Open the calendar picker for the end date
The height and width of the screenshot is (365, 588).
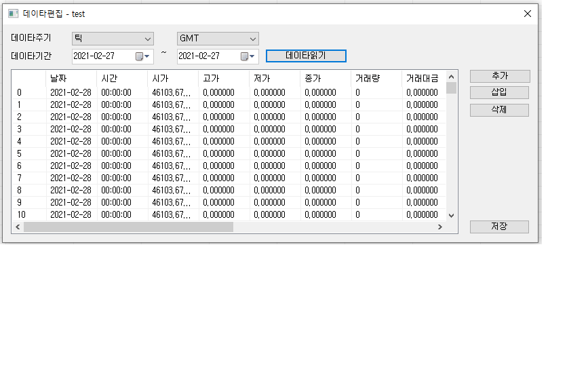248,56
